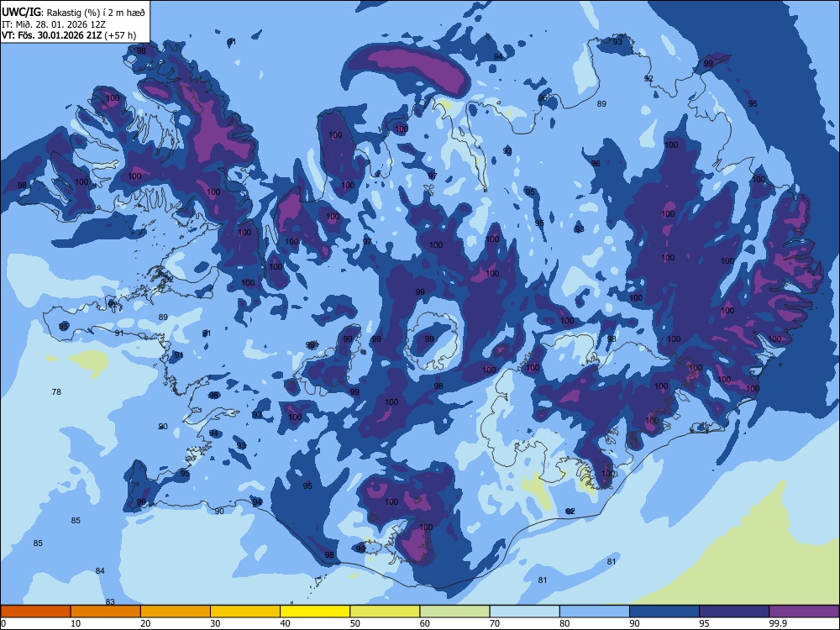Image resolution: width=840 pixels, height=630 pixels.
Task: Click the dark orange 0–10 legend swatch
Action: point(35,612)
